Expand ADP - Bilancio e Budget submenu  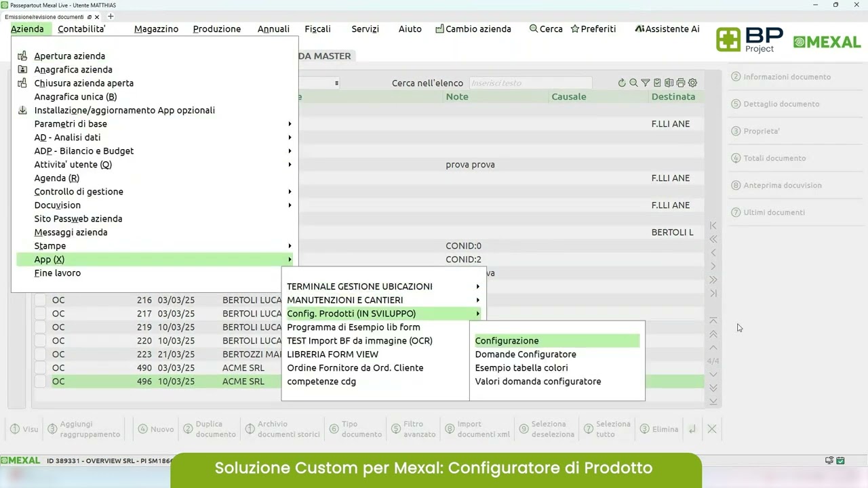155,150
